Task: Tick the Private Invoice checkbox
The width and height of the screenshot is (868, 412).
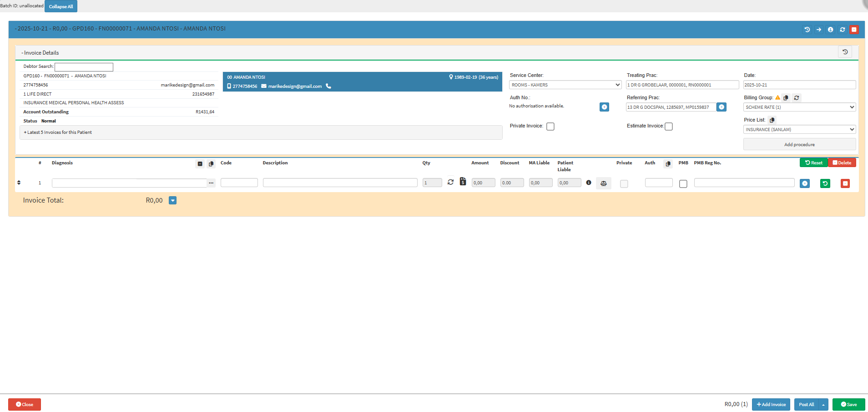Action: 550,127
